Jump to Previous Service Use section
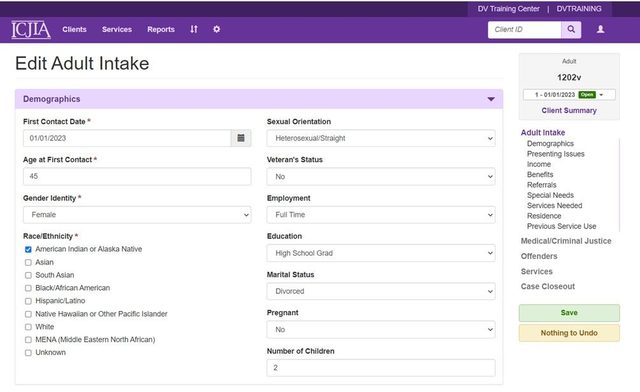This screenshot has width=640, height=392. pos(561,226)
